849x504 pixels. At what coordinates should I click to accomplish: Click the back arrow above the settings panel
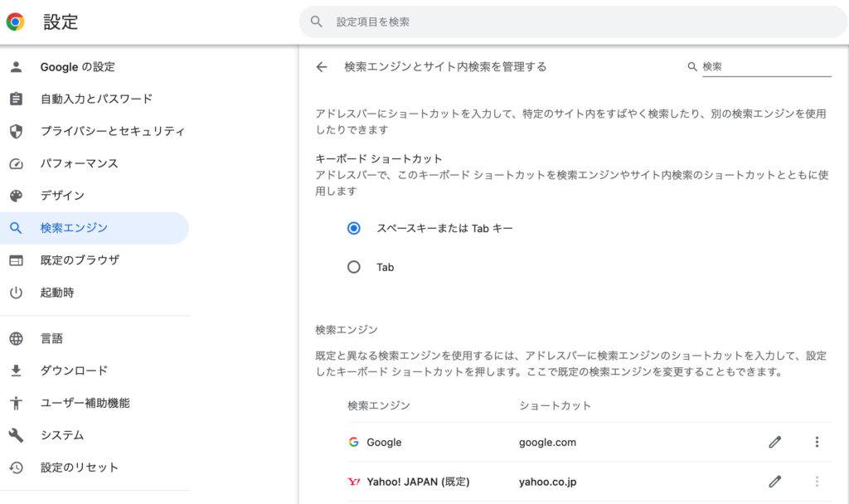pos(322,66)
